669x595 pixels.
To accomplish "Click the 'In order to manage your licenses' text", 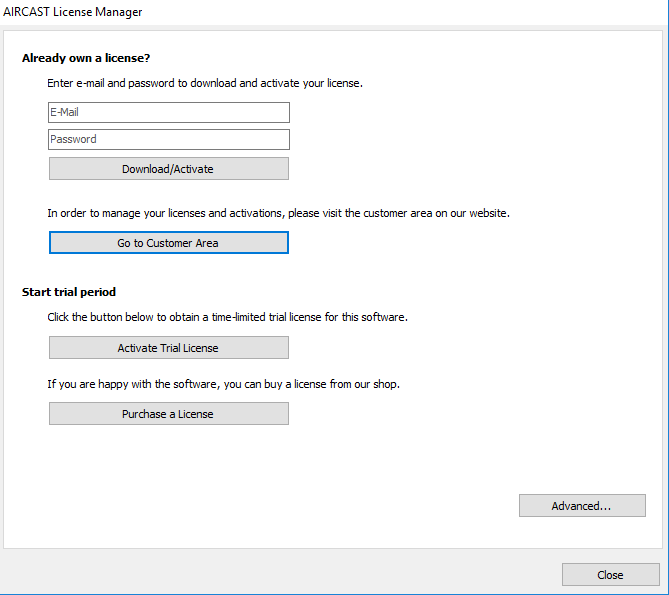I will tap(278, 213).
